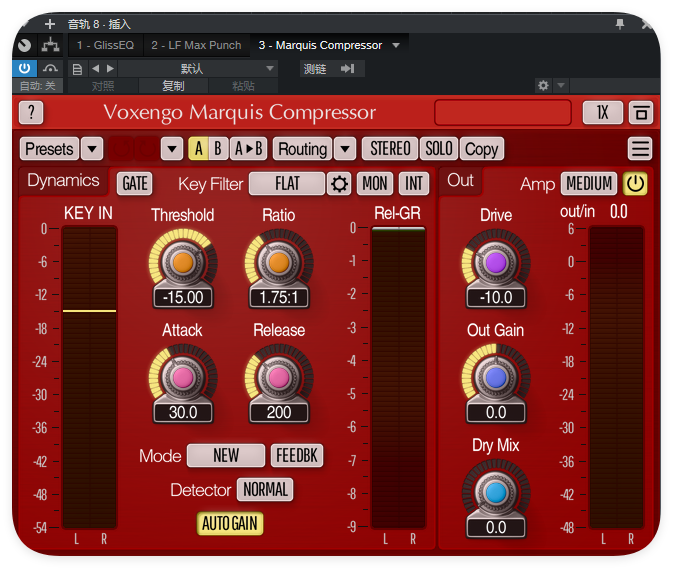The height and width of the screenshot is (568, 673).
Task: Open the Mode NEW selector
Action: (x=226, y=456)
